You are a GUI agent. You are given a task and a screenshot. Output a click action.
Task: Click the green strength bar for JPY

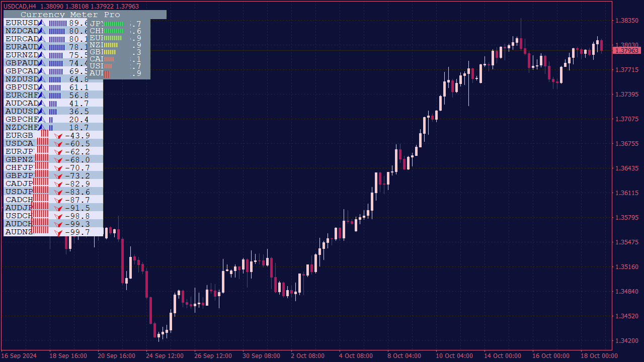point(113,24)
